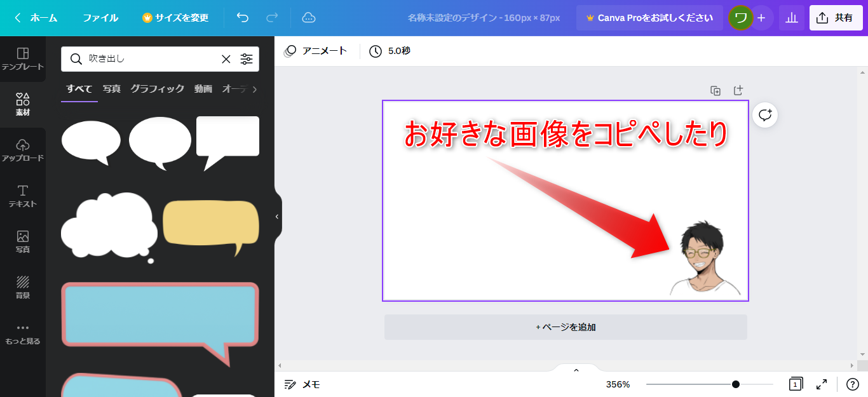Insert the cloud thought bubble
The image size is (868, 397).
(x=109, y=227)
